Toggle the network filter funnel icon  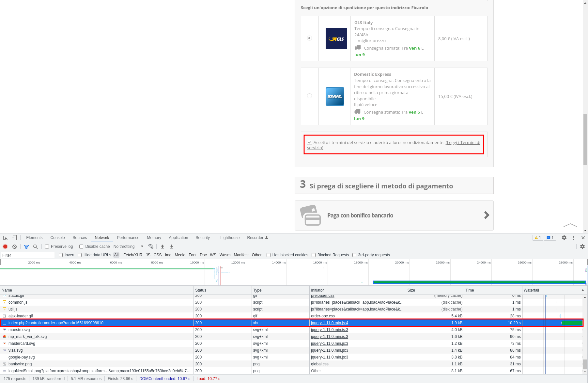[x=26, y=247]
